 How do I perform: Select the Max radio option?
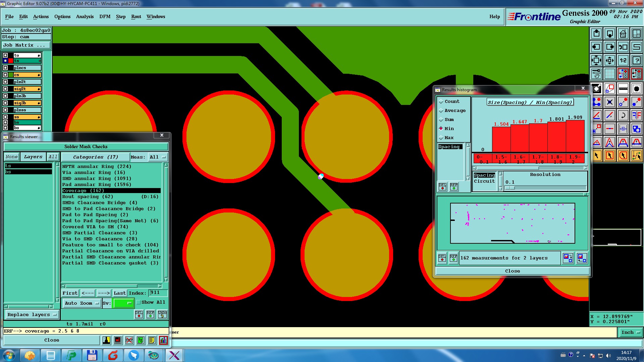(441, 138)
